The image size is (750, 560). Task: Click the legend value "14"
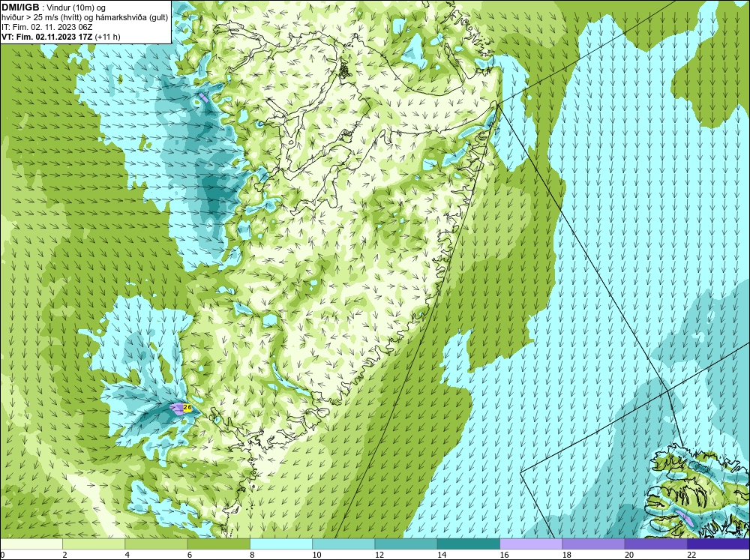coord(442,555)
